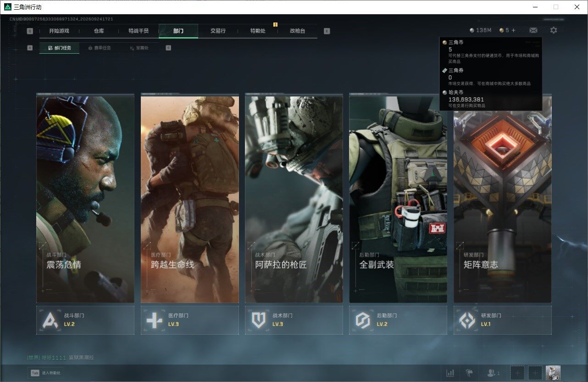The width and height of the screenshot is (588, 382).
Task: Click the 医疗部门 LV.3 level label
Action: point(173,324)
